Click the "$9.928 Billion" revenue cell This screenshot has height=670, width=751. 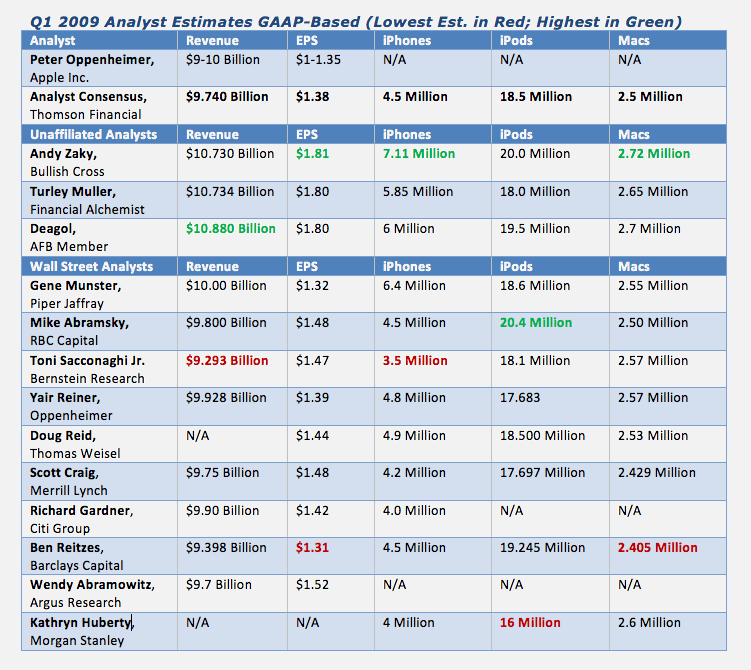tap(226, 398)
